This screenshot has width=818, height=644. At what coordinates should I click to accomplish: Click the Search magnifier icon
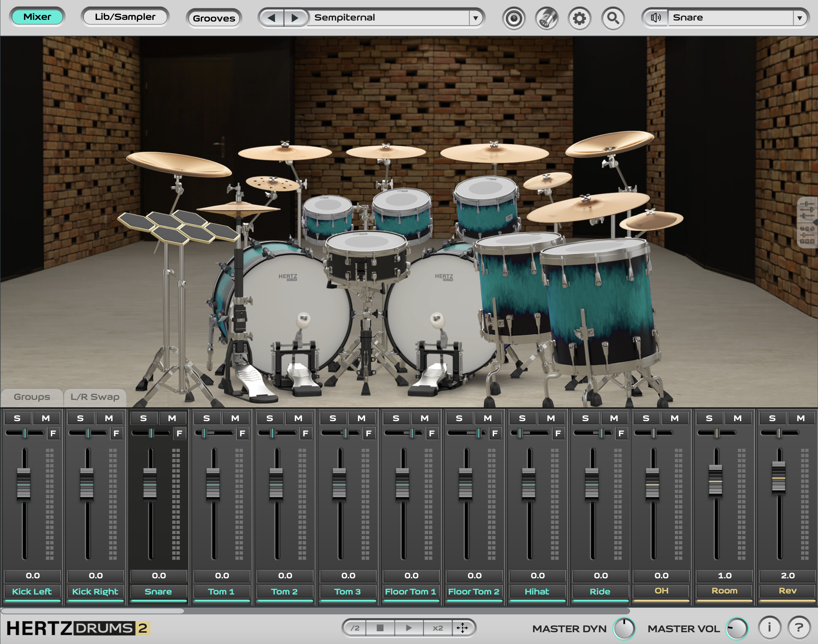(613, 18)
